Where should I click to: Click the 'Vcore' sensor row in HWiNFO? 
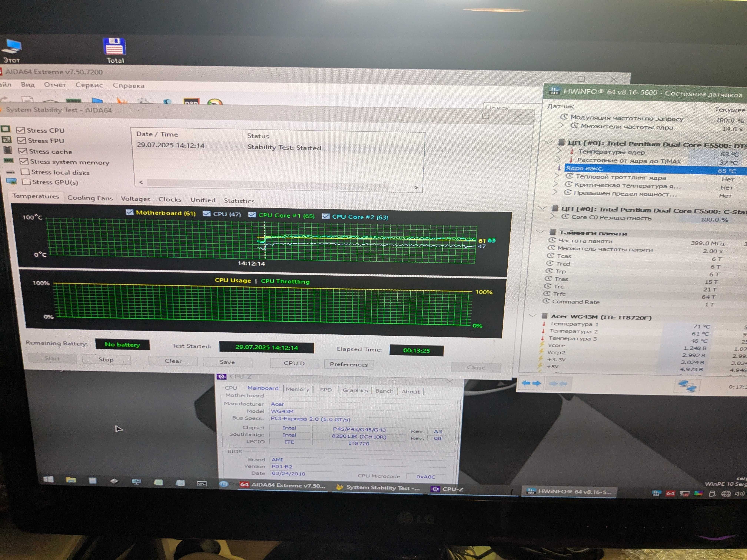(642, 346)
